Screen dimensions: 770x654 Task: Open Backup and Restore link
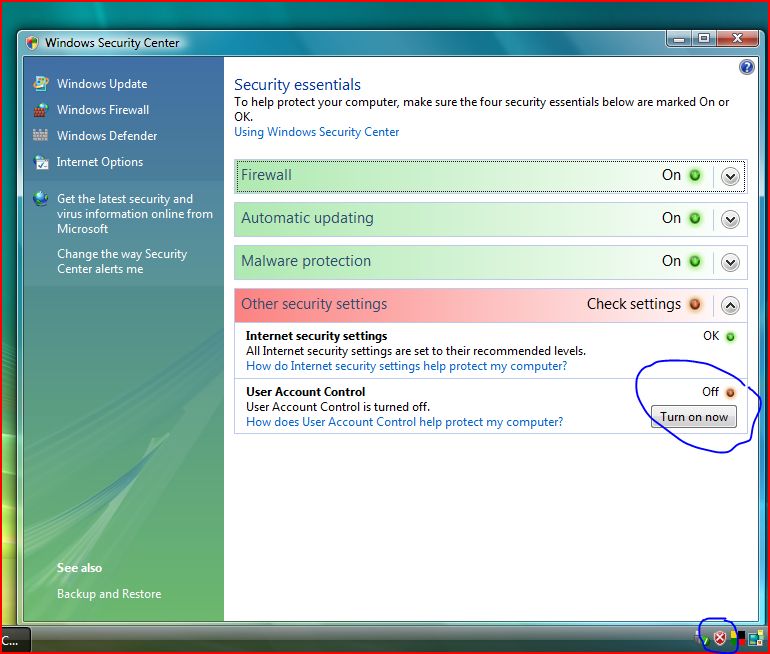pos(109,594)
